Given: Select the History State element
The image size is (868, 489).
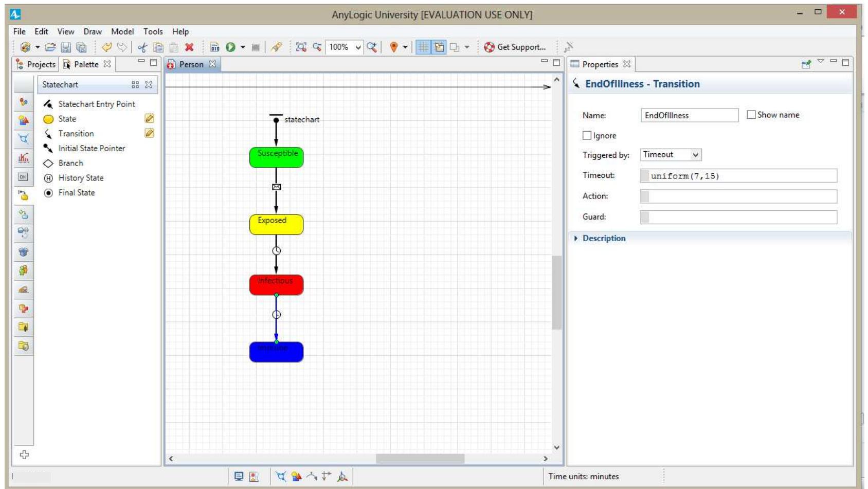Looking at the screenshot, I should 74,178.
